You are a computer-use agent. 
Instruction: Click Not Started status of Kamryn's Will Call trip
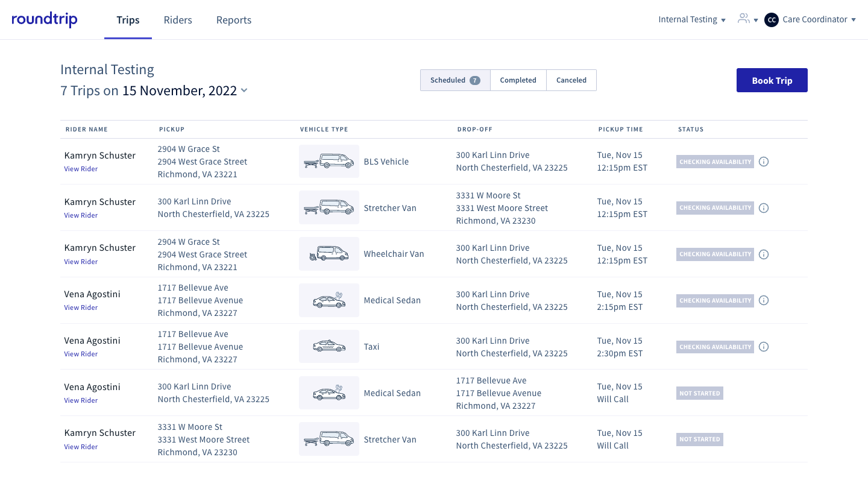(699, 440)
